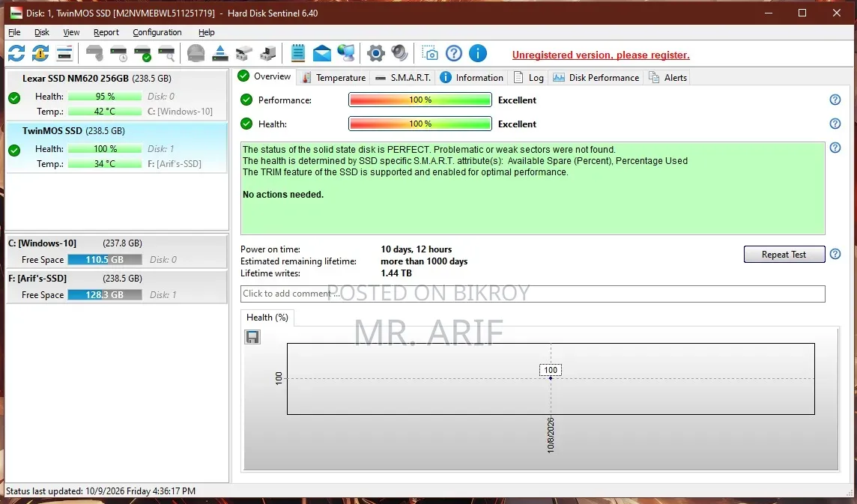Screen dimensions: 857x504
Task: Select the Health (%) graph tab
Action: pos(267,318)
